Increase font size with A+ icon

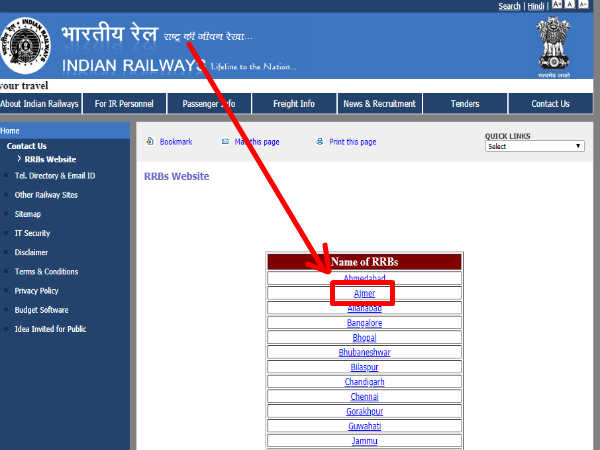click(557, 5)
